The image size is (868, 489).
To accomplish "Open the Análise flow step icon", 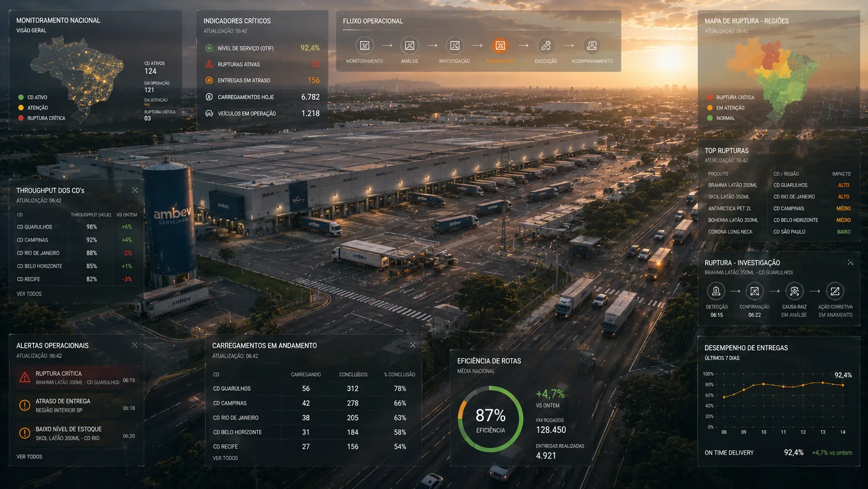I will (x=410, y=46).
